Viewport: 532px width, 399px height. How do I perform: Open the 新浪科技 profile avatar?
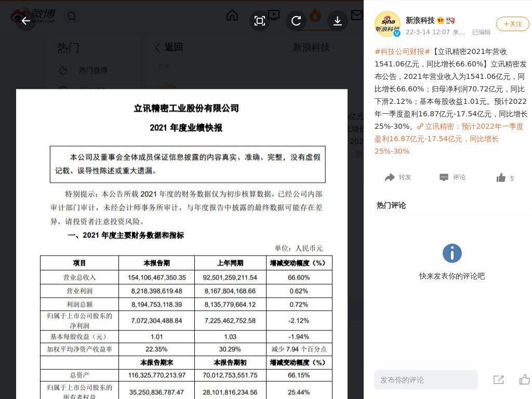click(x=388, y=24)
